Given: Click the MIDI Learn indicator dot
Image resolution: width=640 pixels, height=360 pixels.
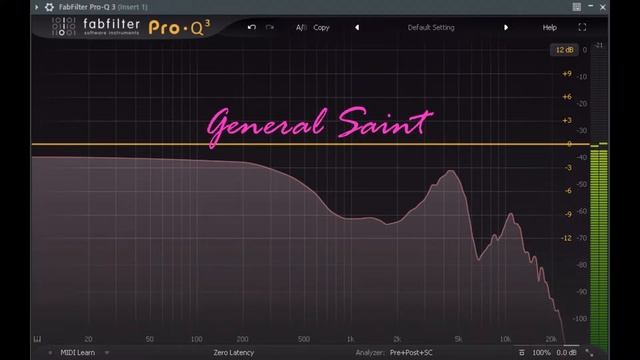Looking at the screenshot, I should [x=50, y=353].
